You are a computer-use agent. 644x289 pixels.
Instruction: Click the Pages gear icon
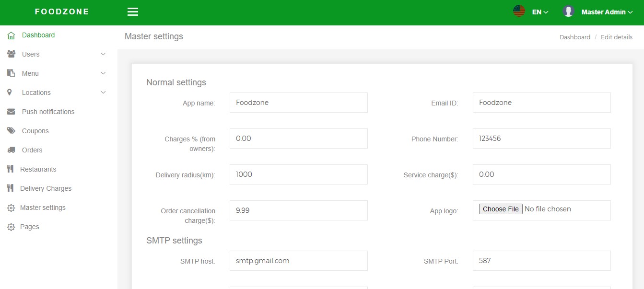pos(11,227)
